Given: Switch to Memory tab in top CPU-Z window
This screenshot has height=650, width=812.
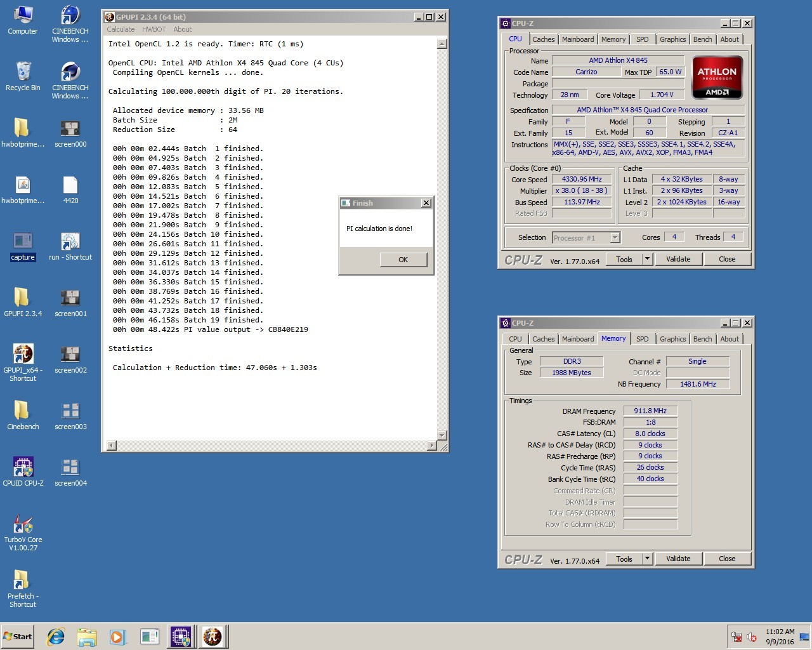Looking at the screenshot, I should (613, 39).
